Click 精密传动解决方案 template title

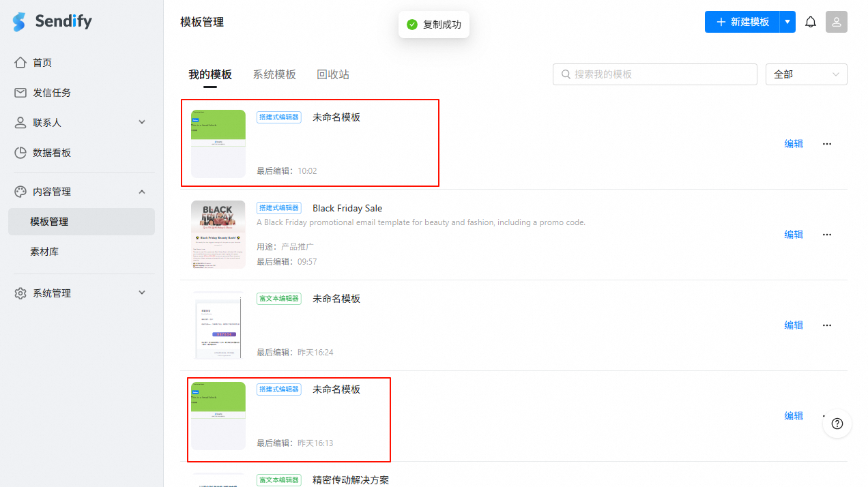[x=351, y=480]
